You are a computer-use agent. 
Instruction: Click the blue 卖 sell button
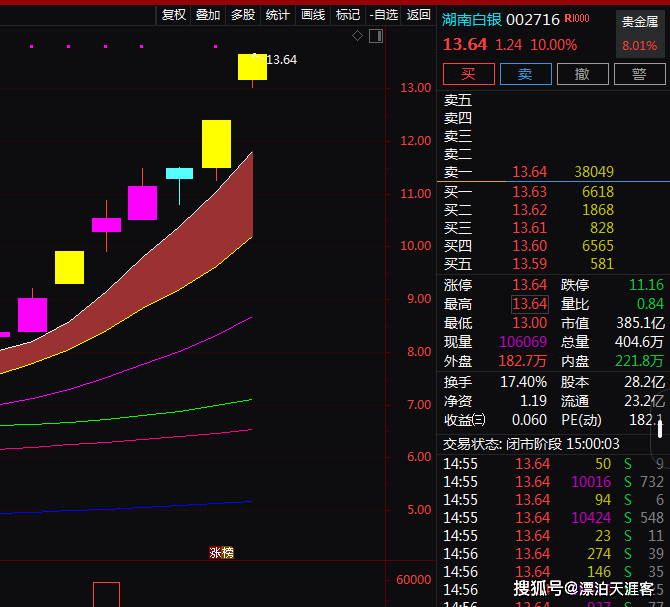pos(526,74)
